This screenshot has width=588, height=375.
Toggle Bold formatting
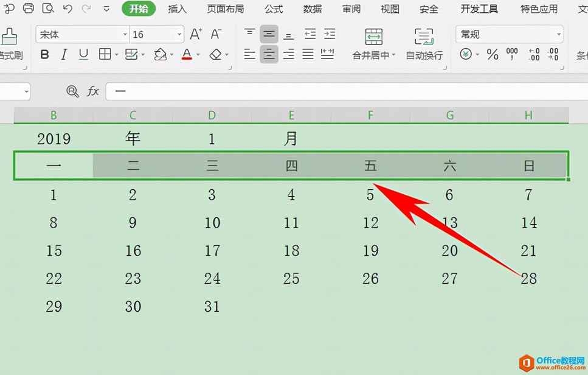point(44,55)
